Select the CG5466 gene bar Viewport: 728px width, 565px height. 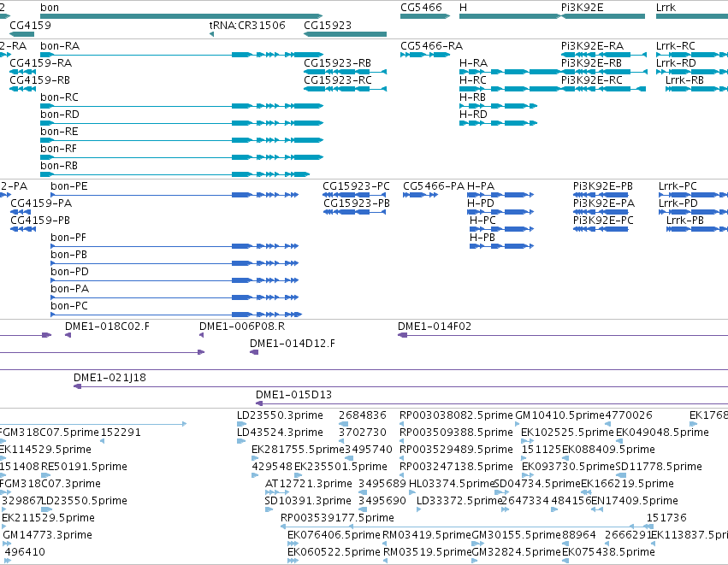(x=425, y=16)
